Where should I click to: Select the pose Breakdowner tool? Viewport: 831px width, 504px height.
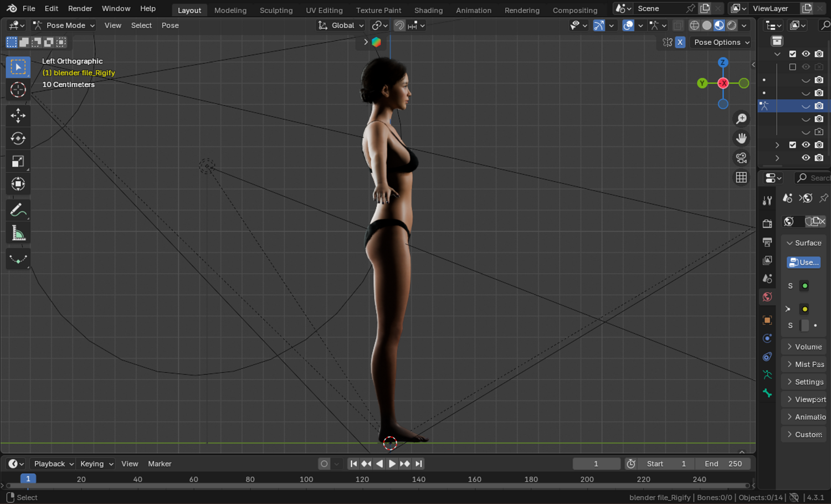18,259
